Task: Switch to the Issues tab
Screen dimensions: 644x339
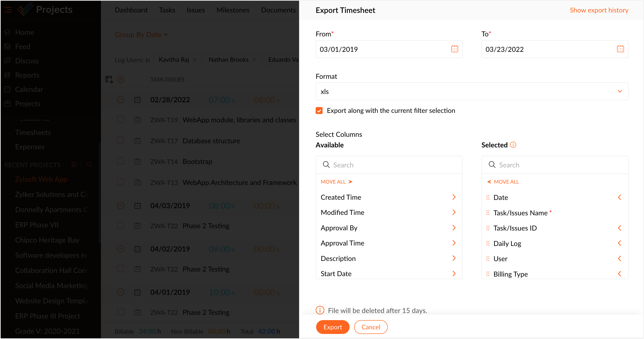Action: 196,10
